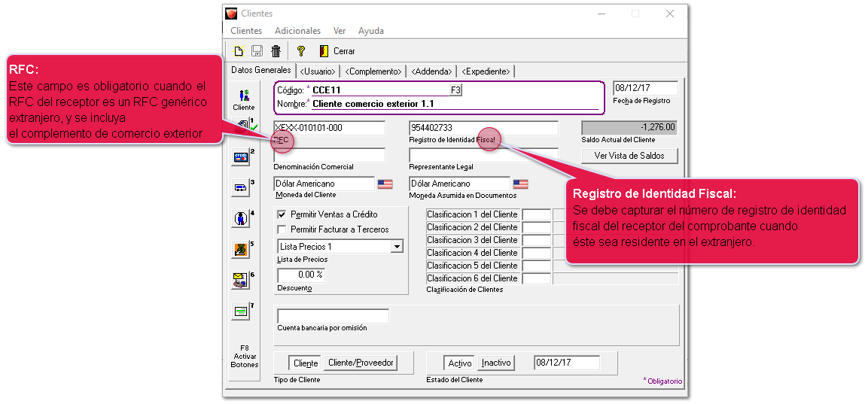Enable Permitir Facturar a Terceros checkbox
The height and width of the screenshot is (404, 868).
pyautogui.click(x=282, y=229)
